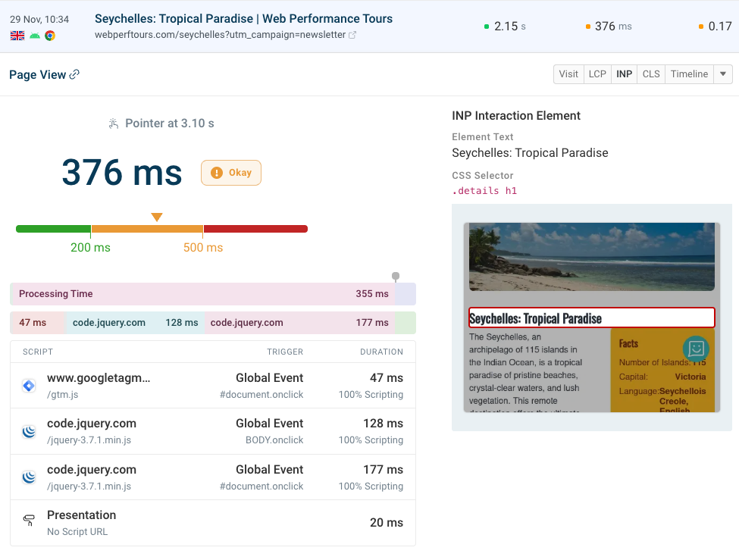This screenshot has width=739, height=560.
Task: Open the Timeline tab
Action: click(689, 74)
